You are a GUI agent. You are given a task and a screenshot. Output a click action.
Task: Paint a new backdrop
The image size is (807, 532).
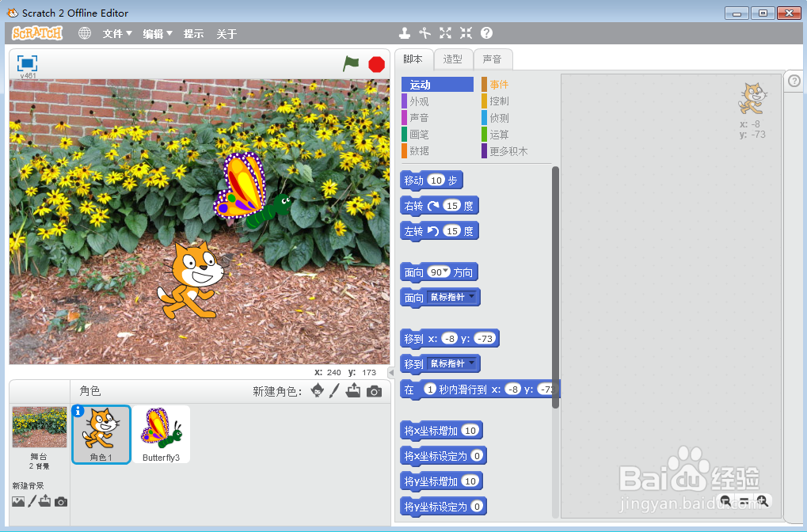[x=32, y=501]
